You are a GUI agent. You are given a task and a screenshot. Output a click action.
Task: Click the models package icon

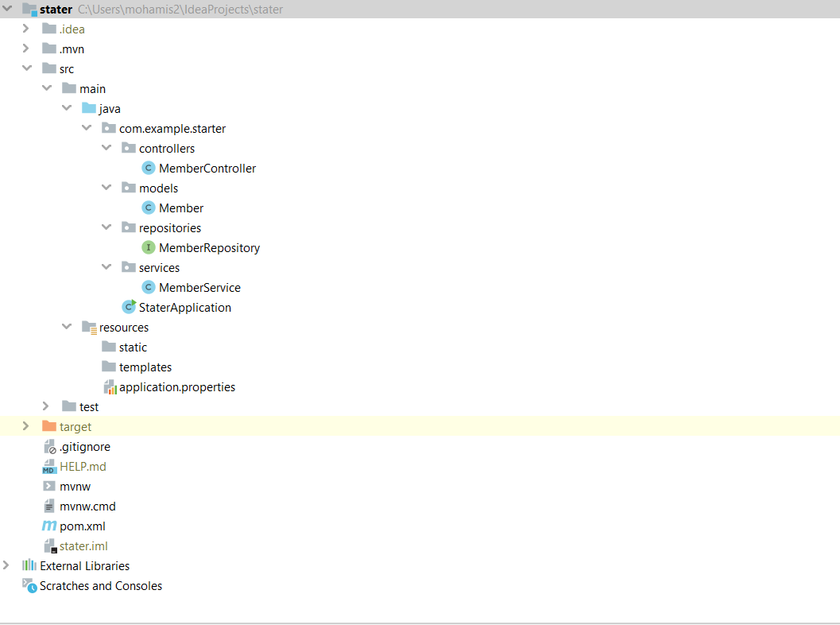click(x=129, y=187)
